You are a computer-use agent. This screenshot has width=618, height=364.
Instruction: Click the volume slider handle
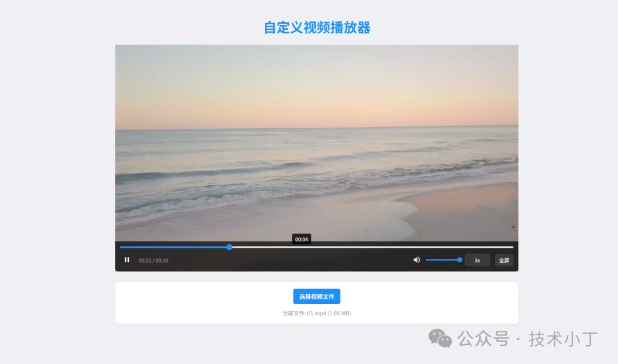[x=459, y=260]
